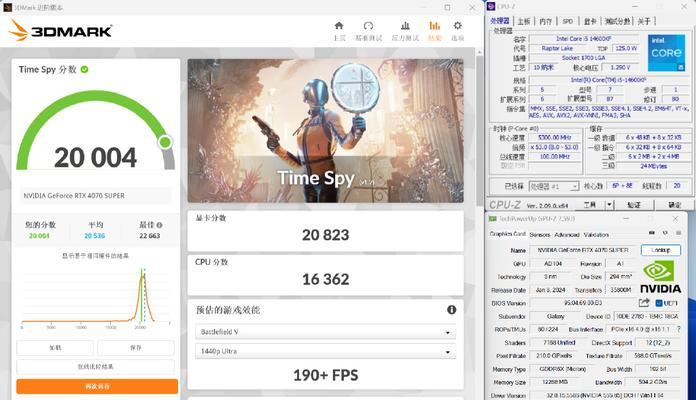Toggle the UEFI checkbox in GPU-Z

[659, 303]
